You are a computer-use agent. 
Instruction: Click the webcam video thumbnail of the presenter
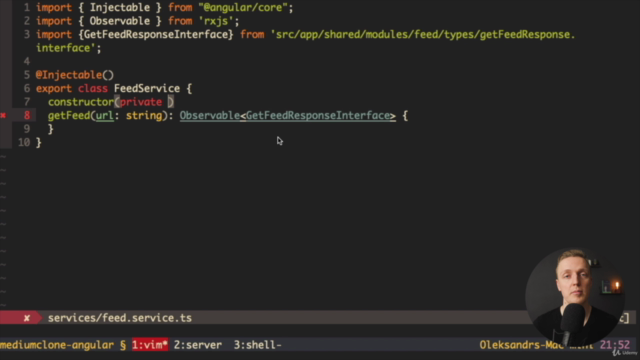point(575,297)
